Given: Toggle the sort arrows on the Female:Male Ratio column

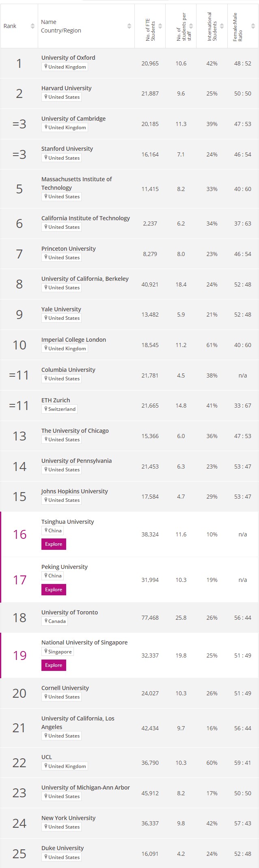Looking at the screenshot, I should (252, 25).
